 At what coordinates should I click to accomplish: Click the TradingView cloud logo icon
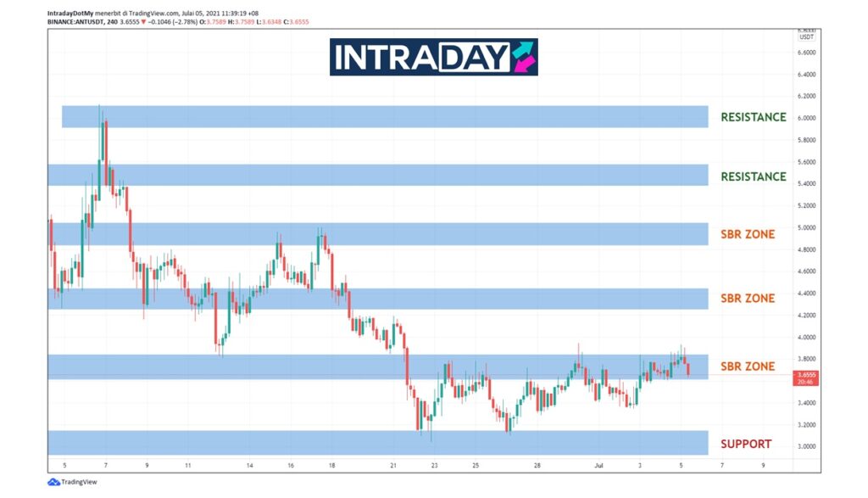[x=53, y=483]
